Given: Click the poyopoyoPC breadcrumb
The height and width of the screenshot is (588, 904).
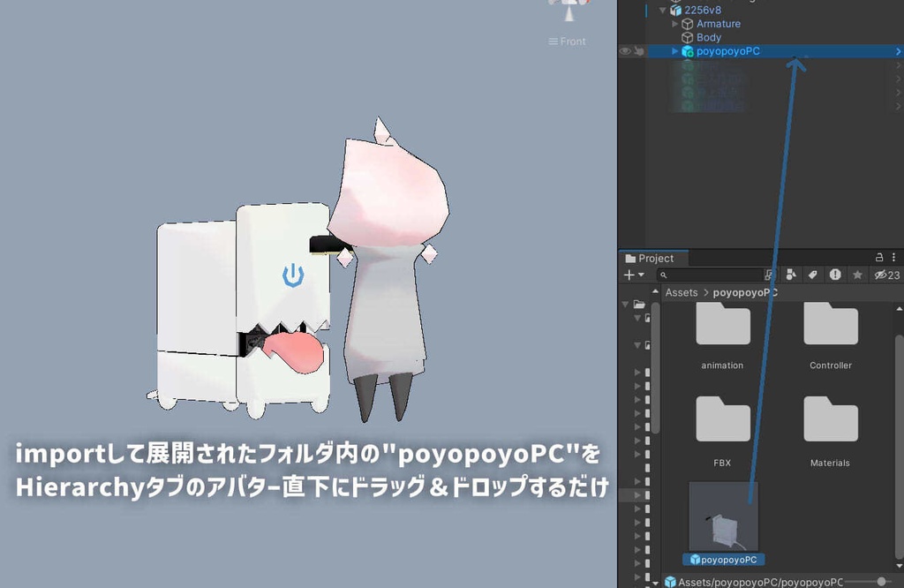Looking at the screenshot, I should pyautogui.click(x=744, y=292).
